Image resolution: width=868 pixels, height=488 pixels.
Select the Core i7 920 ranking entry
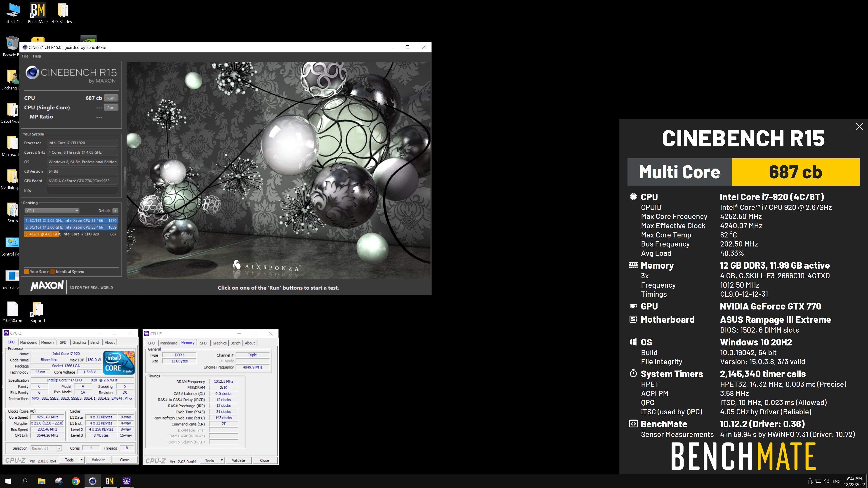point(71,234)
